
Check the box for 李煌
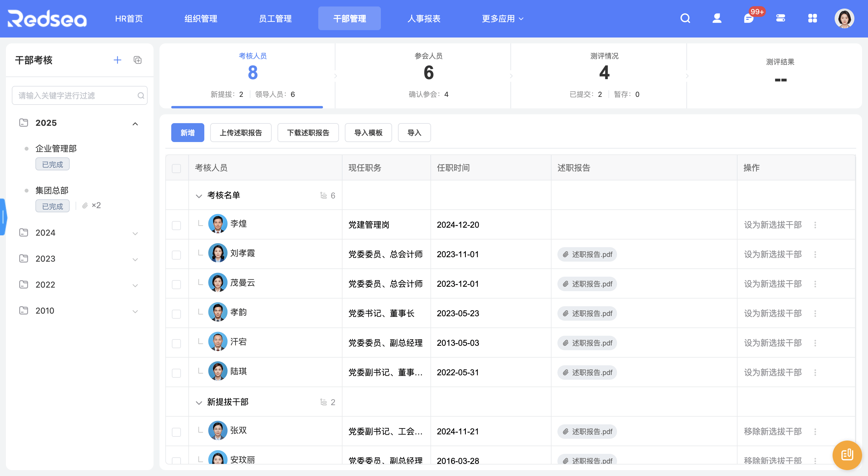(x=176, y=225)
